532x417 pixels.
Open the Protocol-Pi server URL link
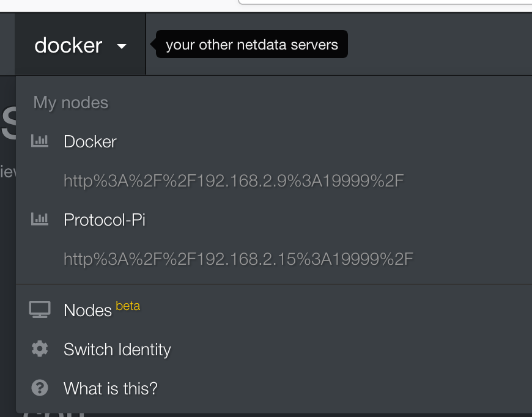tap(238, 259)
